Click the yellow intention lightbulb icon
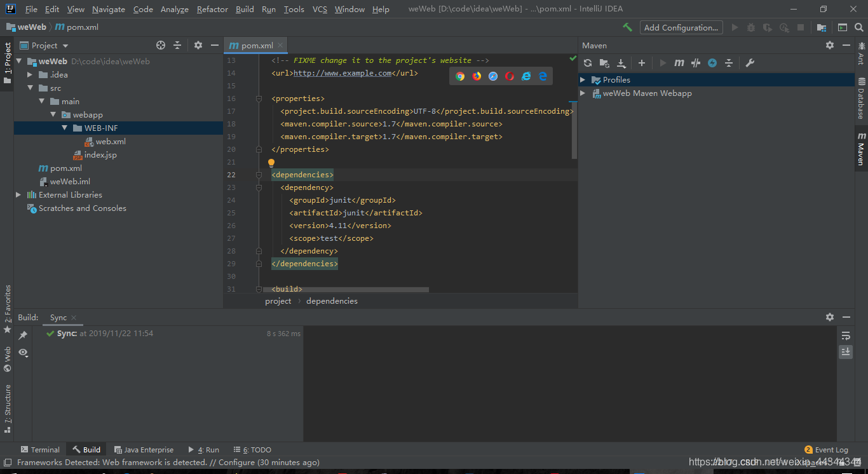Image resolution: width=868 pixels, height=474 pixels. [x=271, y=163]
